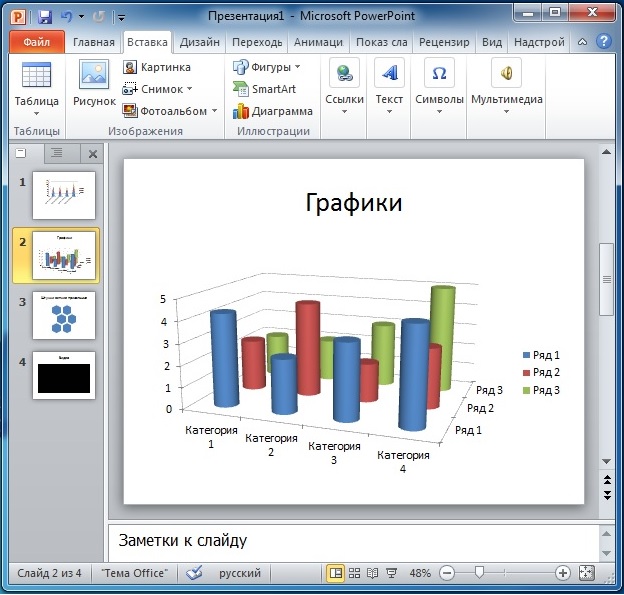Viewport: 624px width, 595px height.
Task: Switch to Reading view
Action: [372, 573]
